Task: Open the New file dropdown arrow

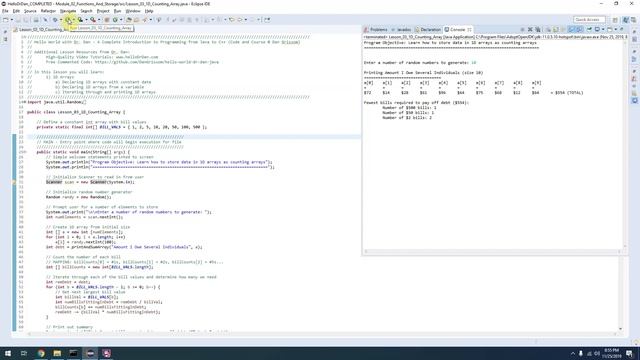Action: [12, 20]
